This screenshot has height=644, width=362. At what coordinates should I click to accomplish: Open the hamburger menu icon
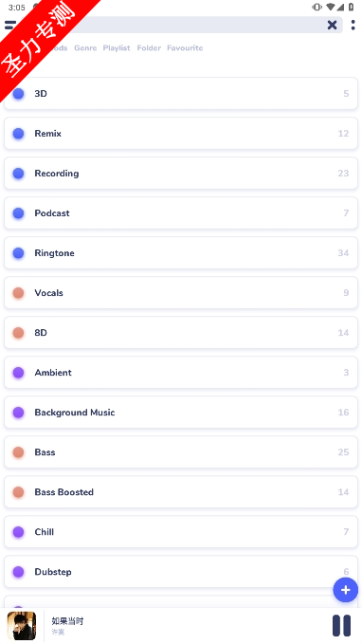click(10, 25)
